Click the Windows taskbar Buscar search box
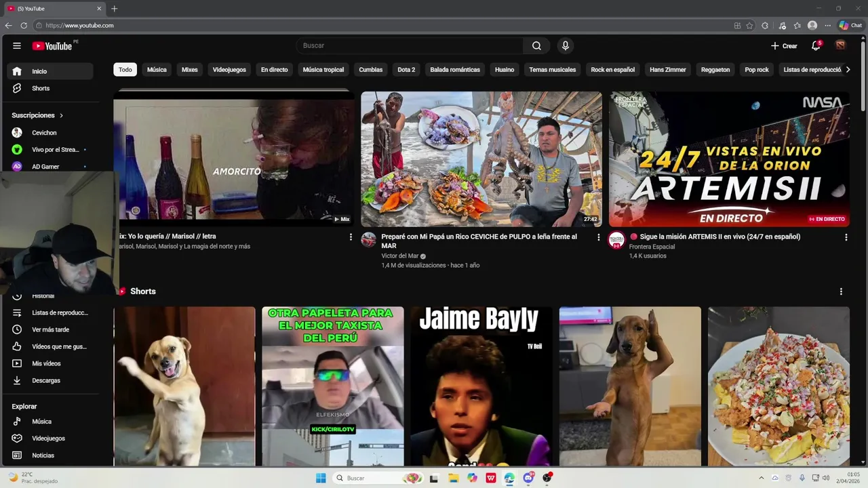 [378, 478]
